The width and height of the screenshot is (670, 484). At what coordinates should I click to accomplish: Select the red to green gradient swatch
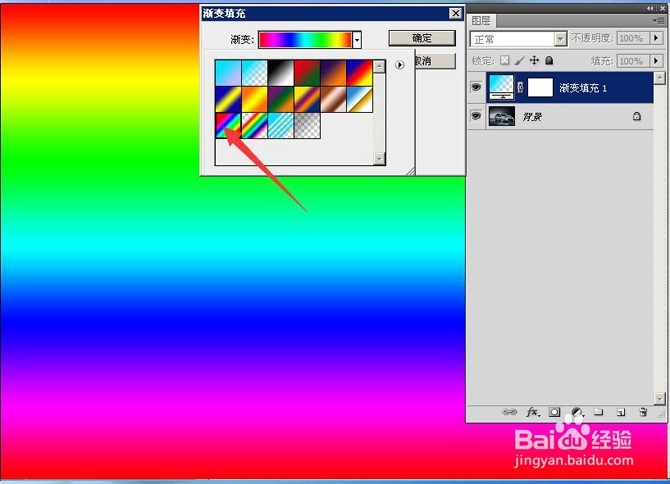pos(307,73)
